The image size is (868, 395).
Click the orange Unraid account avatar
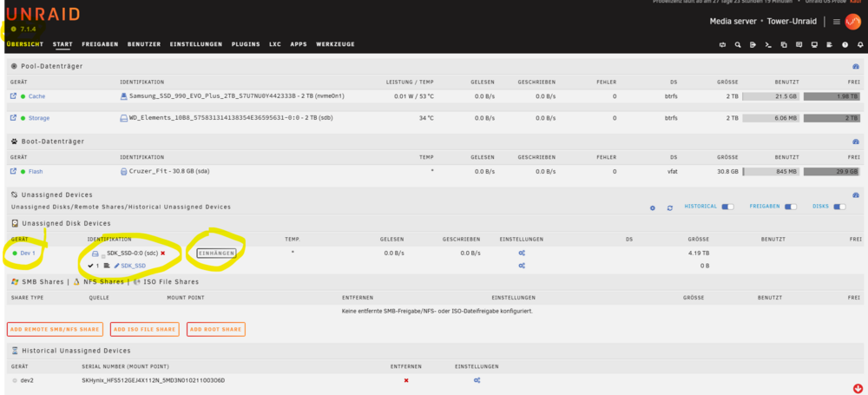click(x=853, y=22)
